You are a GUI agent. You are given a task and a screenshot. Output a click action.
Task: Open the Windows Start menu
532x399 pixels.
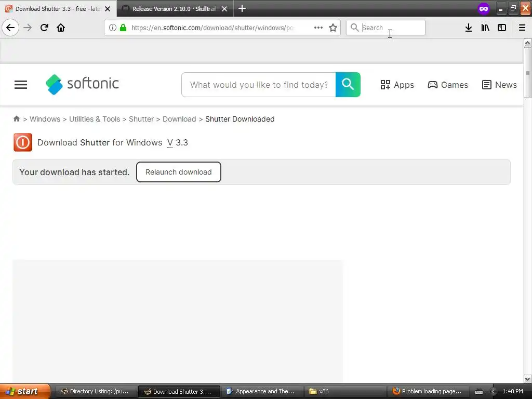25,391
